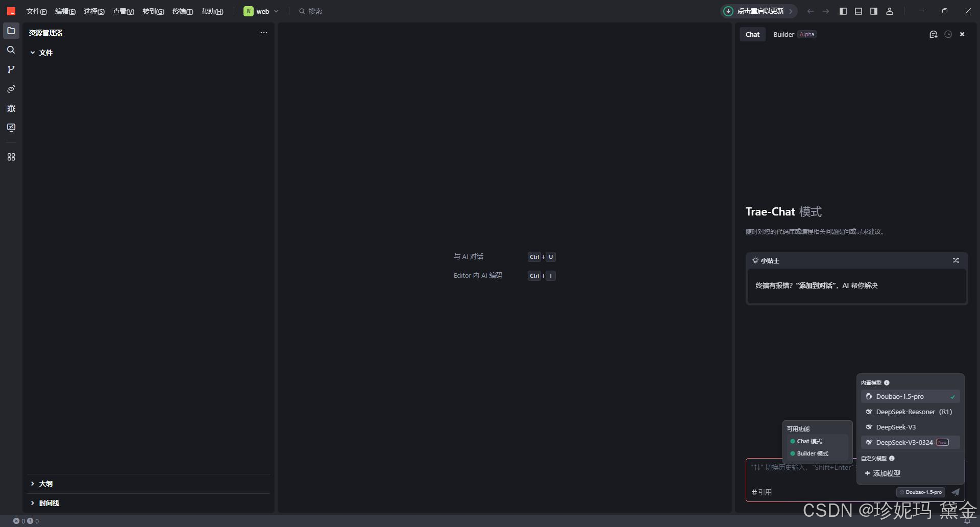Switch to the Builder tab
Screen dimensions: 980x527
tap(794, 34)
